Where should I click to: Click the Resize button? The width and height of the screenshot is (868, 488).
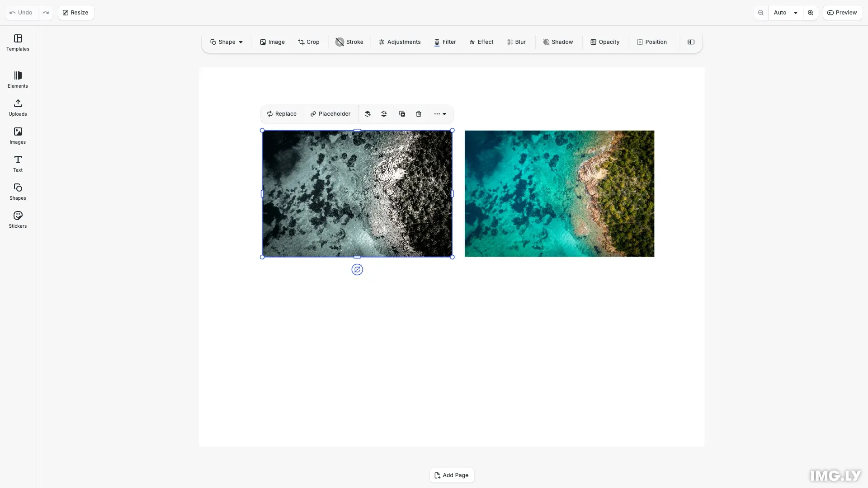pos(75,12)
